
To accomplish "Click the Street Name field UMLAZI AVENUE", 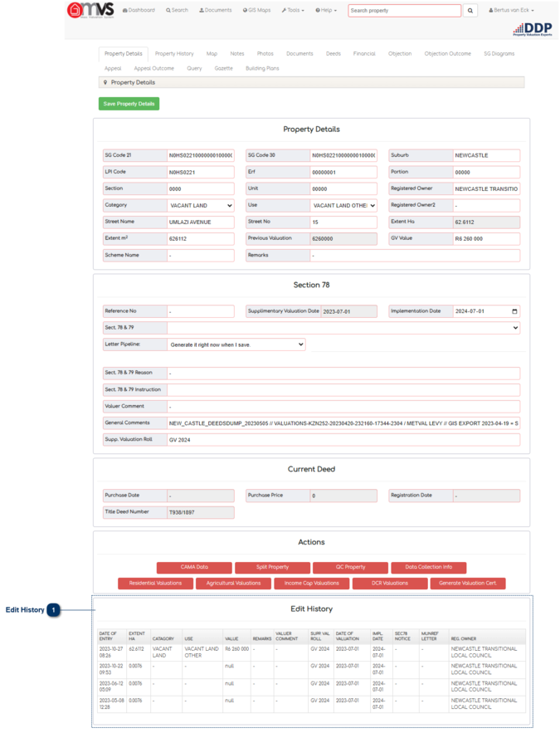I will (x=201, y=222).
